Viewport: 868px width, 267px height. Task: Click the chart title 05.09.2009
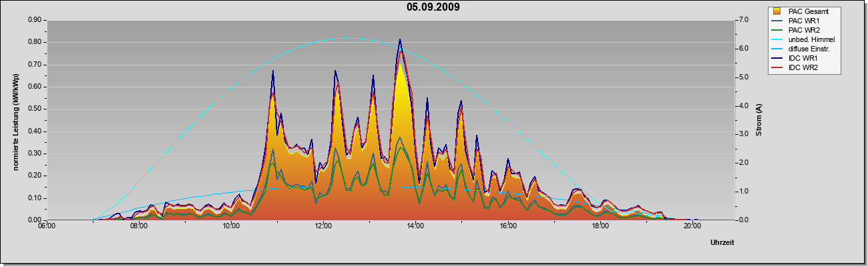coord(433,7)
